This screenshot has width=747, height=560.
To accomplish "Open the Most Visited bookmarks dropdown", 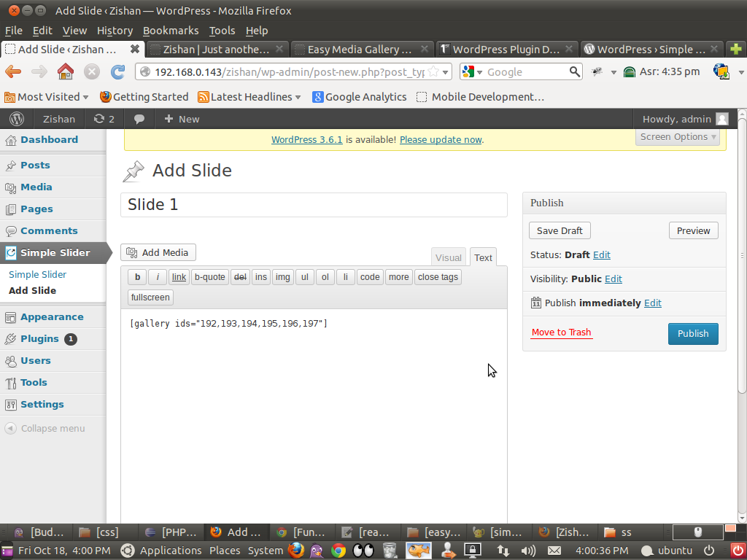I will tap(46, 97).
